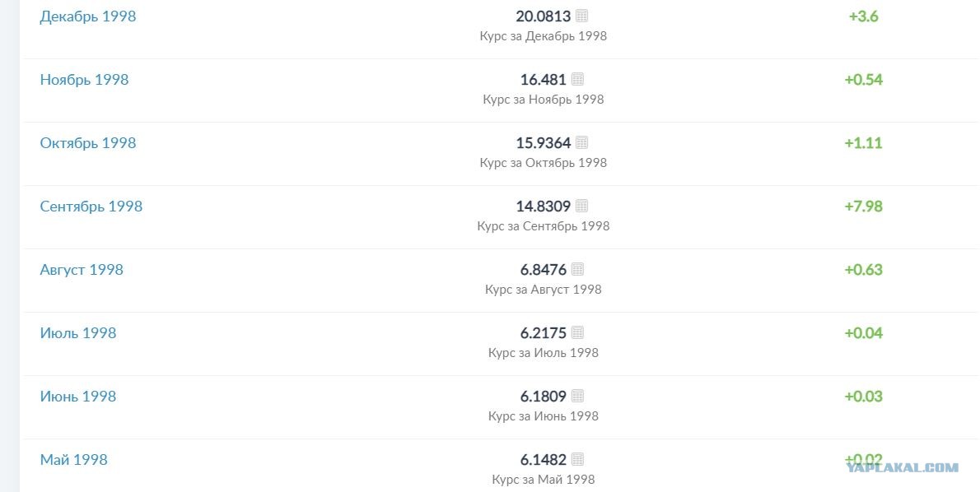Click calculator icon beside 6.2175 rate

(576, 332)
